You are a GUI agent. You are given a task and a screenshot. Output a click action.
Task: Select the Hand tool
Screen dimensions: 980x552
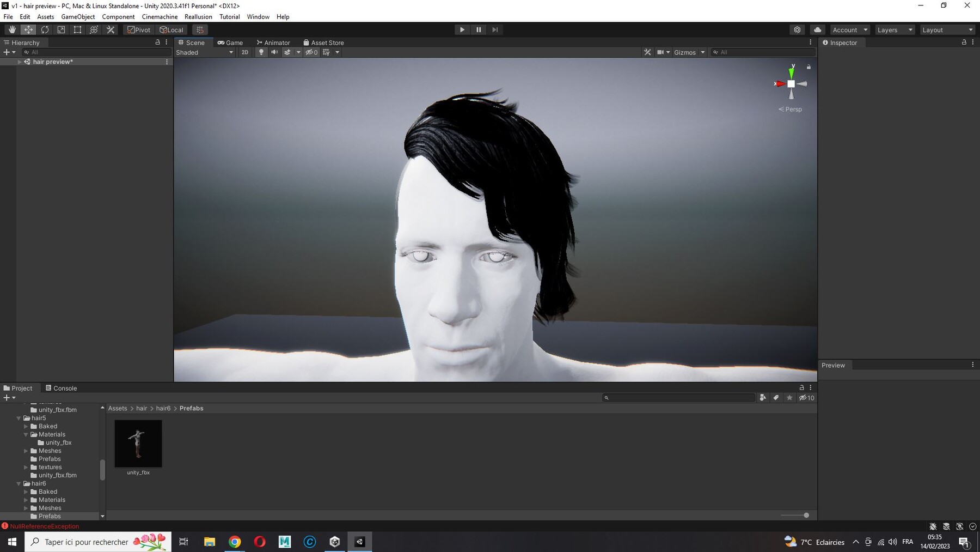[x=12, y=30]
